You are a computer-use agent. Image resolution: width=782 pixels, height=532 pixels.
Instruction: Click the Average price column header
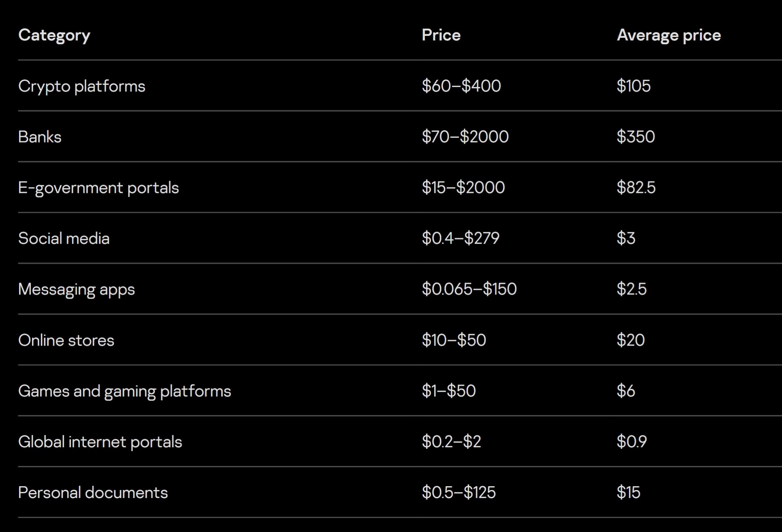coord(669,35)
